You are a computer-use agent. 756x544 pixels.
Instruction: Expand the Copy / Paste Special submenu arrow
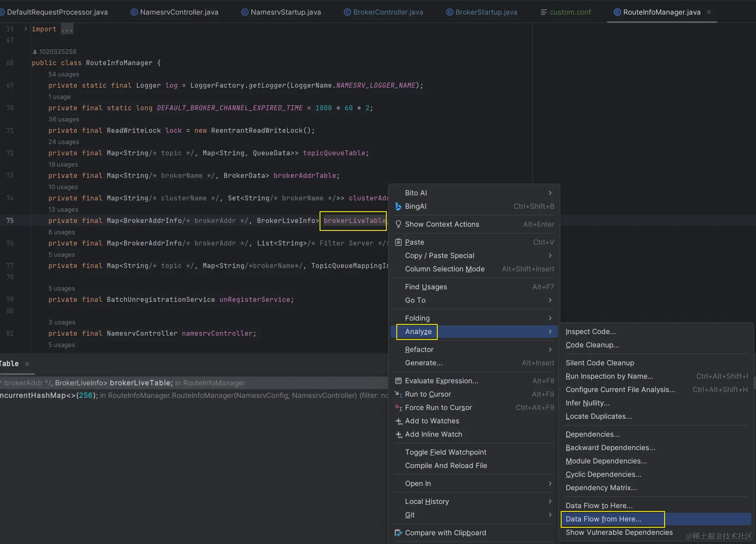click(550, 256)
